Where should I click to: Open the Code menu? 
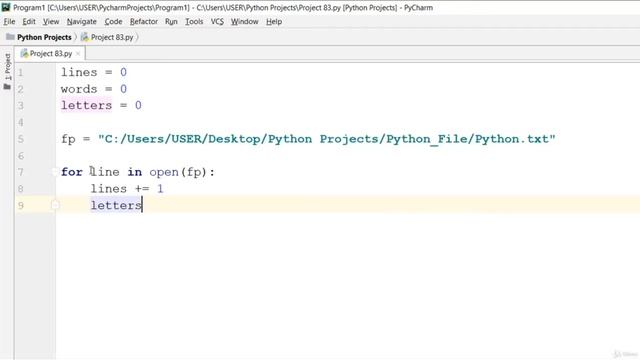(x=113, y=22)
